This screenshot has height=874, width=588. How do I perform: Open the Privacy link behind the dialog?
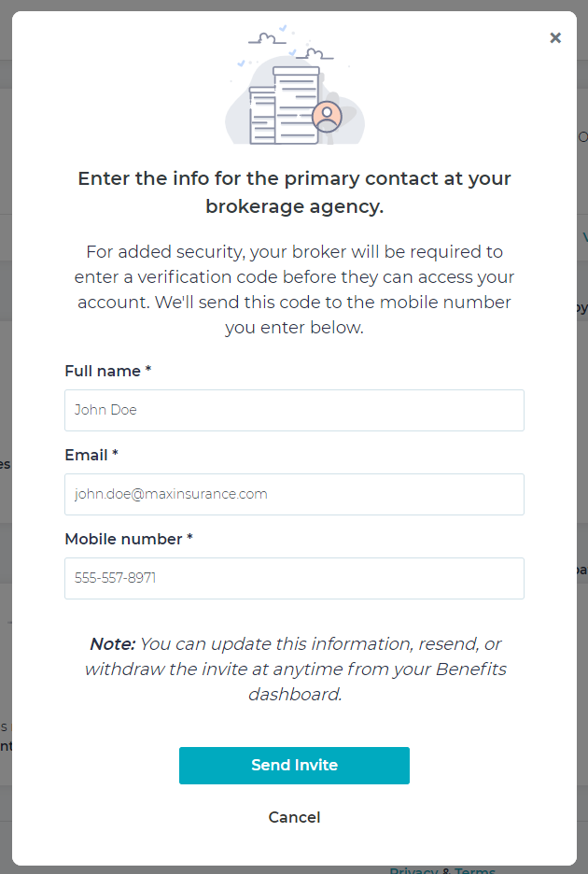(413, 870)
